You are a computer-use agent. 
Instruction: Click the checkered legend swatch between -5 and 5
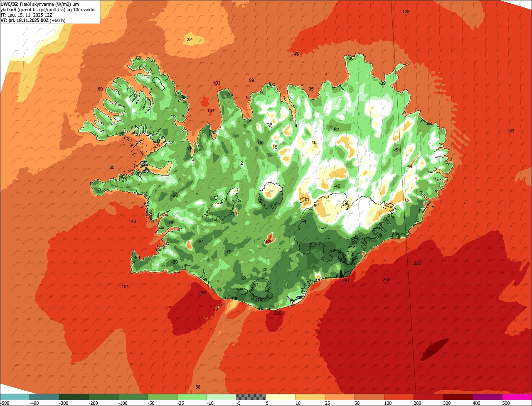click(x=251, y=397)
